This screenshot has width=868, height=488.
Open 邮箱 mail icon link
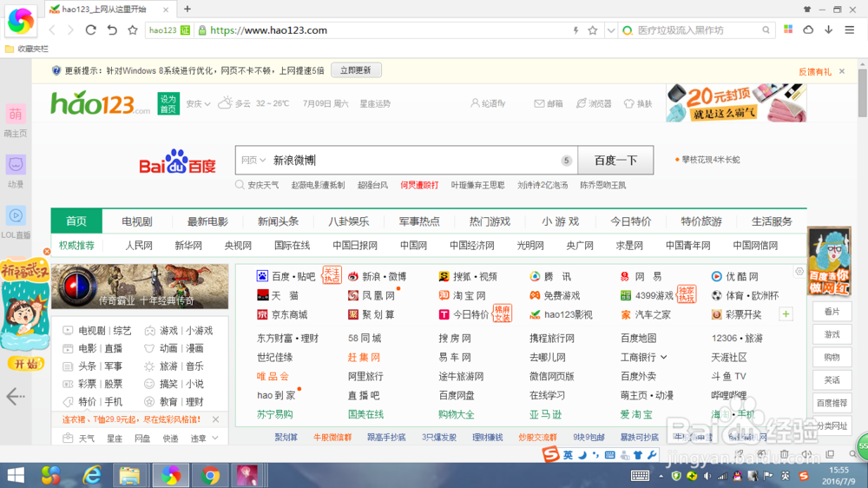point(549,103)
